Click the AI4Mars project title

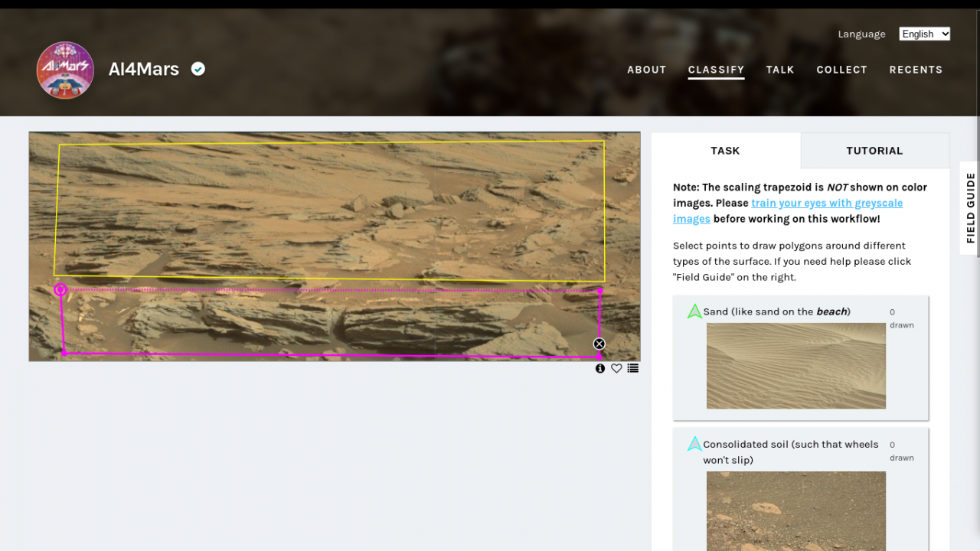coord(144,69)
